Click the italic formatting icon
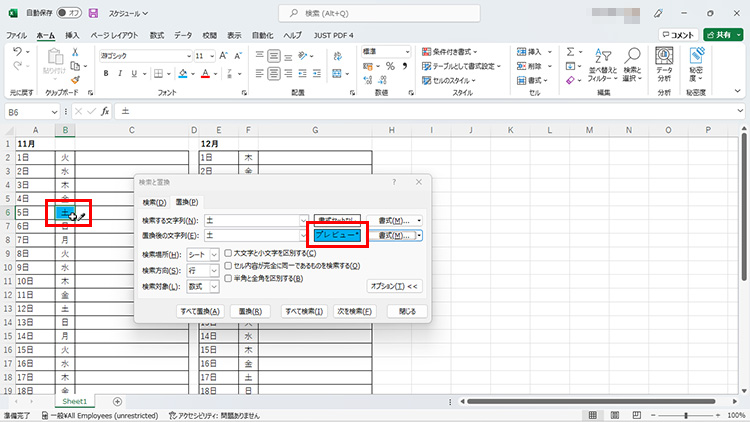Image resolution: width=750 pixels, height=422 pixels. (x=119, y=73)
